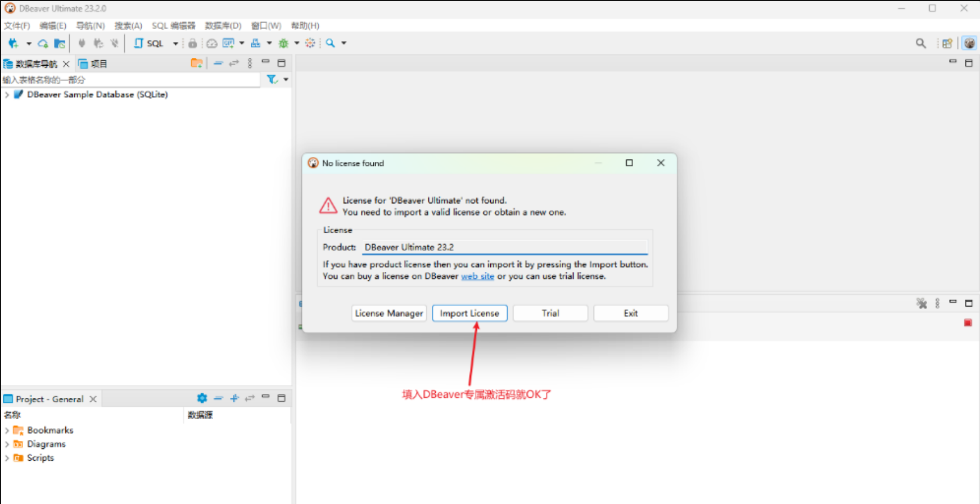Viewport: 980px width, 504px height.
Task: Click the Product field in license dialog
Action: tap(504, 247)
